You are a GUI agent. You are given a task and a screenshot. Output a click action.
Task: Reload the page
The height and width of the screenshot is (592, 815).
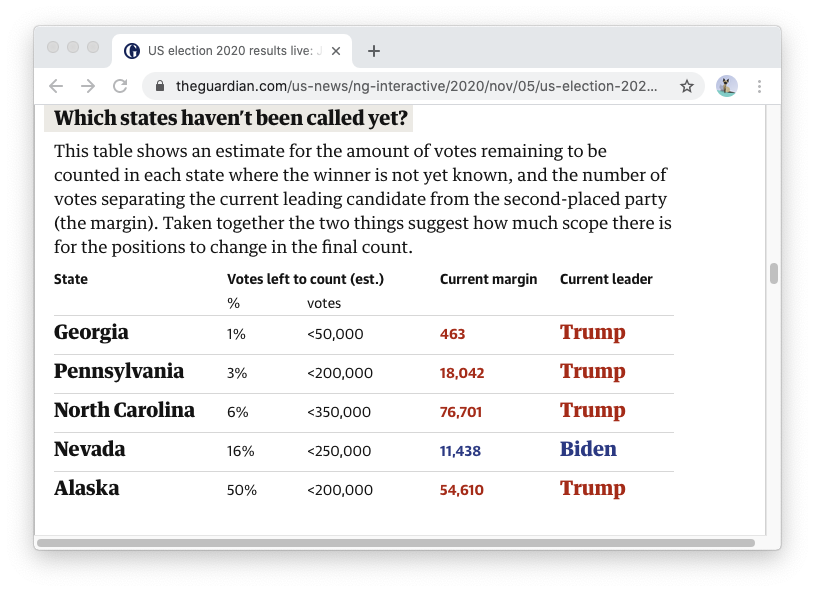click(x=120, y=86)
